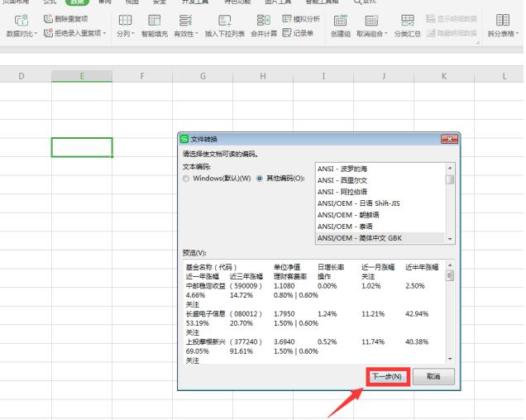The image size is (526, 420).
Task: Expand the 拆分表格 dropdown arrow
Action: pos(517,34)
